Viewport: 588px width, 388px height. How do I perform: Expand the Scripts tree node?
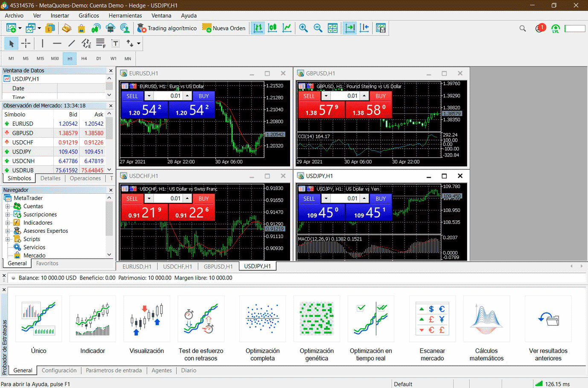coord(8,239)
